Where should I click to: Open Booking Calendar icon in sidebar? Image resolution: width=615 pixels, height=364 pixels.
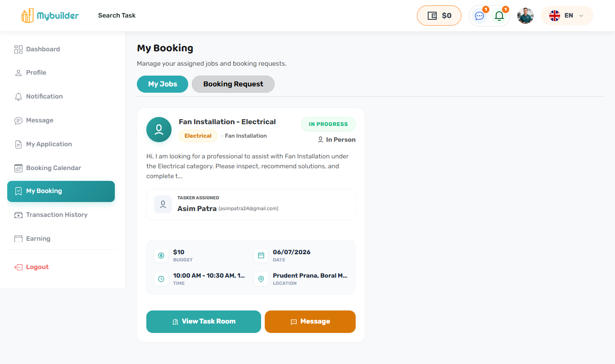tap(18, 168)
